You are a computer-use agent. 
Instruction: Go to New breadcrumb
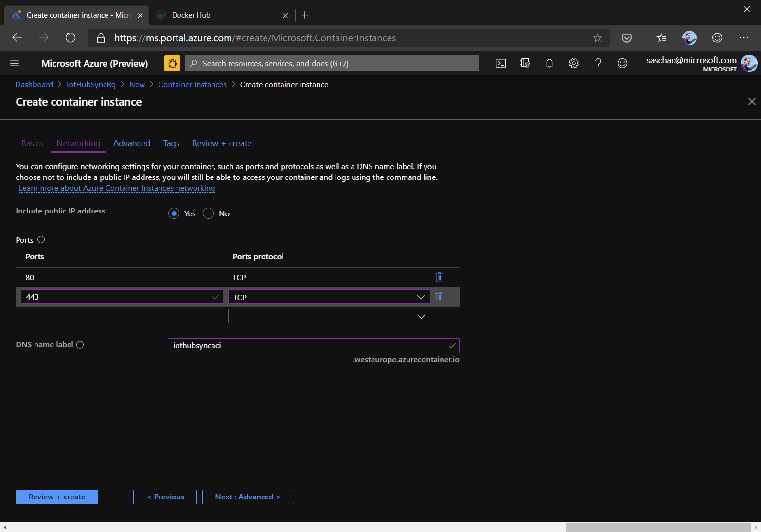(137, 84)
